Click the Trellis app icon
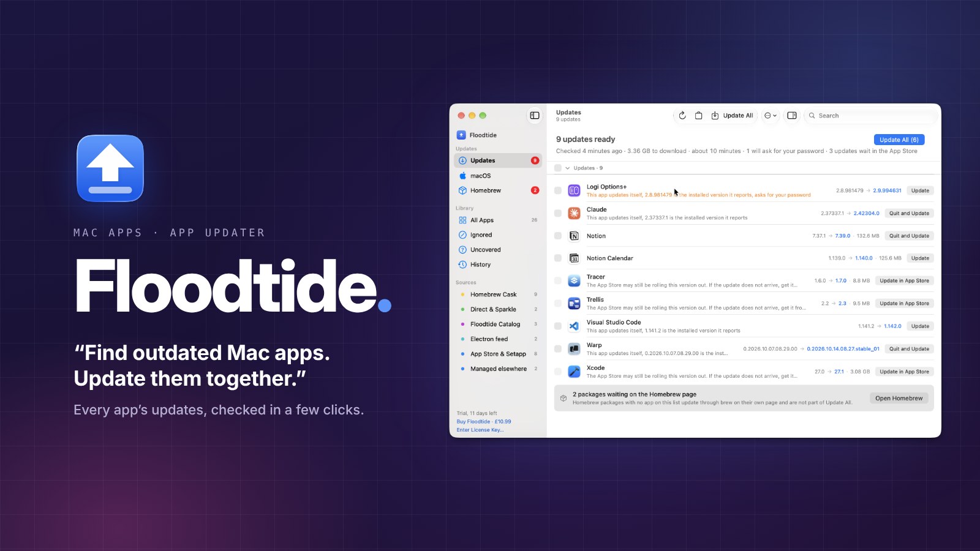 tap(574, 303)
